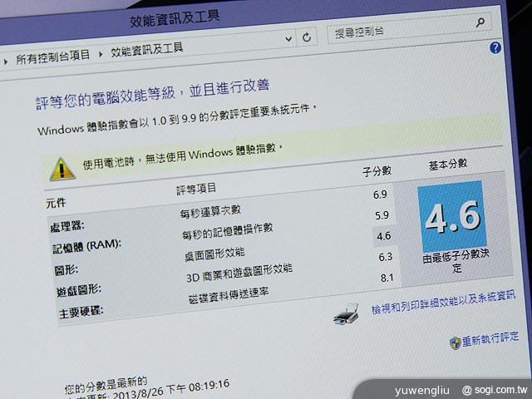Click the 5.9 memory subscore

[x=382, y=215]
